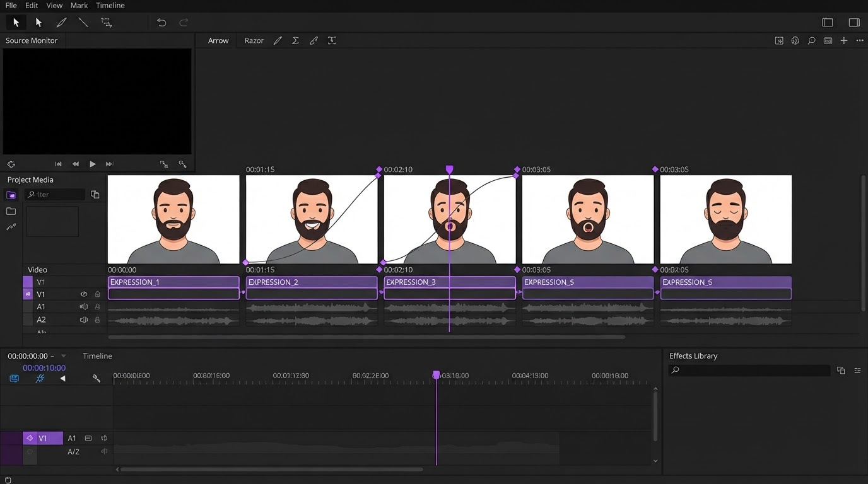868x484 pixels.
Task: Select the EXPRESSION_3 clip
Action: [x=450, y=288]
